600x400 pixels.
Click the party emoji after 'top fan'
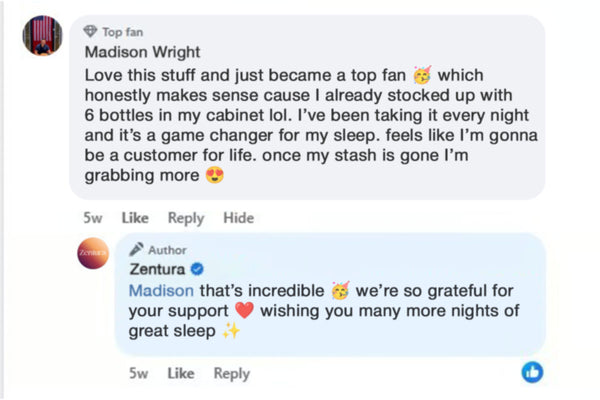pos(424,75)
